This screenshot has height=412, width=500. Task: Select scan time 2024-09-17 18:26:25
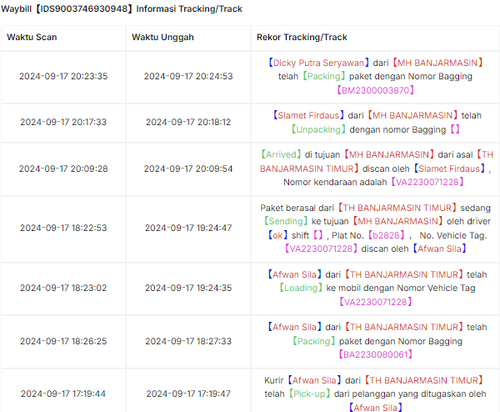click(63, 341)
